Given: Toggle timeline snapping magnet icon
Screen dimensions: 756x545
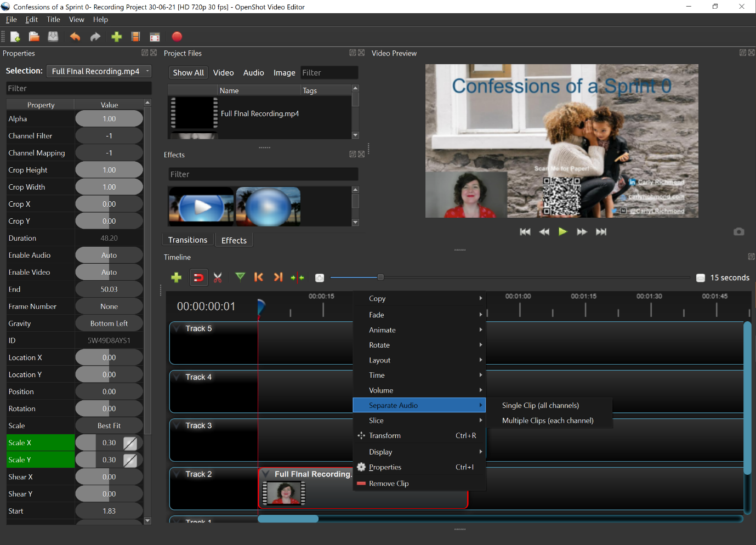Looking at the screenshot, I should 198,277.
